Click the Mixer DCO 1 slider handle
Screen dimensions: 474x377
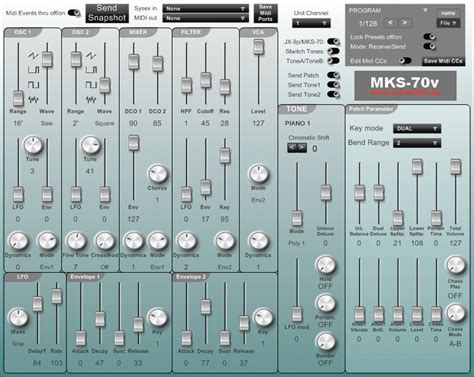point(133,61)
